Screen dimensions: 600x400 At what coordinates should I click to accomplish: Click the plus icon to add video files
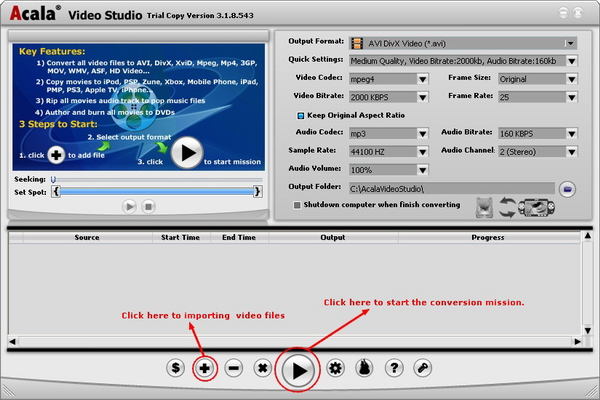click(204, 368)
